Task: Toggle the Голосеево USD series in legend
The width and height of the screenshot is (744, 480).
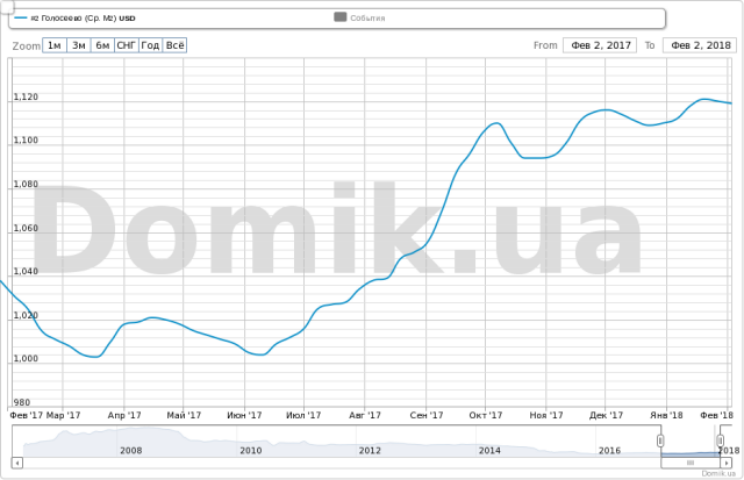Action: [75, 18]
